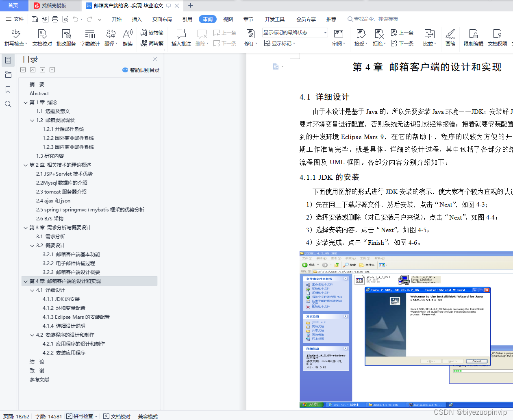Viewport: 513px width, 420px height.
Task: Click the 字数: 14581 word count
Action: click(x=49, y=416)
